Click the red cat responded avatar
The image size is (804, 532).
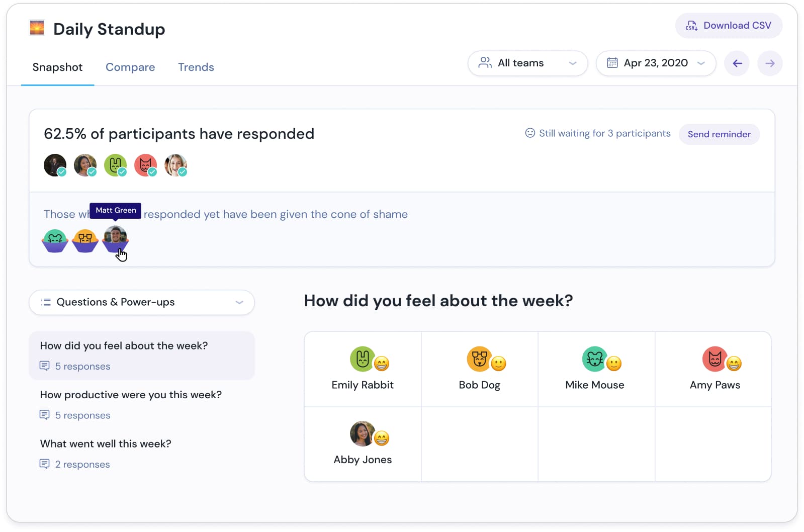(145, 165)
